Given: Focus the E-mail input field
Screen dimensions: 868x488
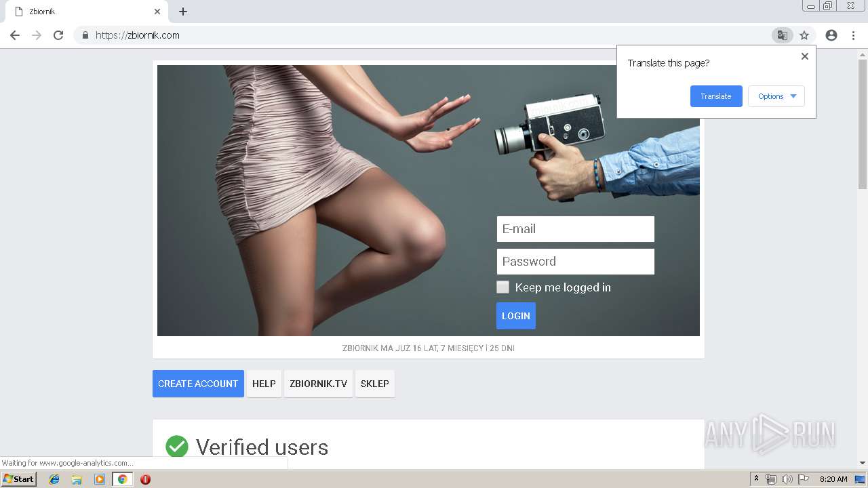Looking at the screenshot, I should [x=576, y=229].
